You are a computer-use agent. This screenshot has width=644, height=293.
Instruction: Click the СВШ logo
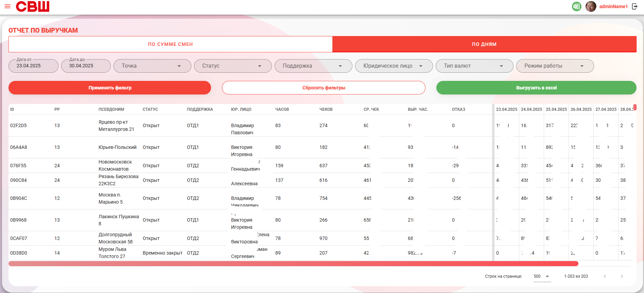33,6
